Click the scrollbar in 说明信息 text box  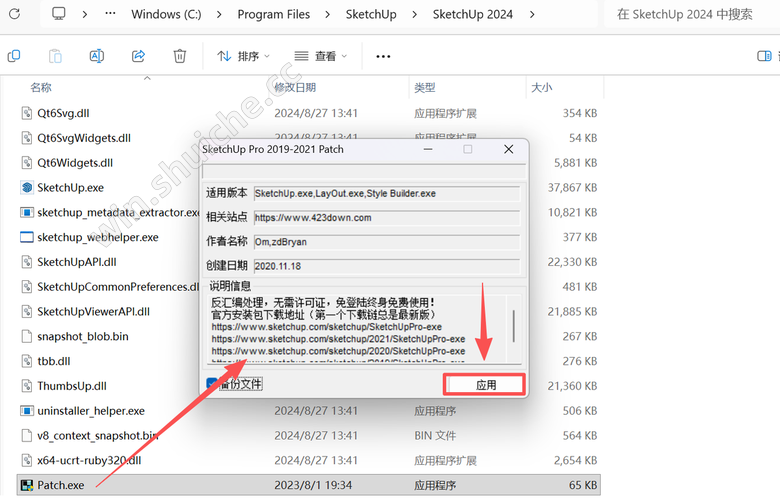[514, 327]
